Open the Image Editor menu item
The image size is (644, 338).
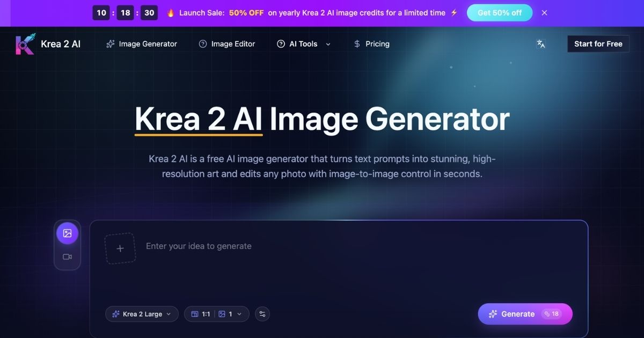coord(227,44)
